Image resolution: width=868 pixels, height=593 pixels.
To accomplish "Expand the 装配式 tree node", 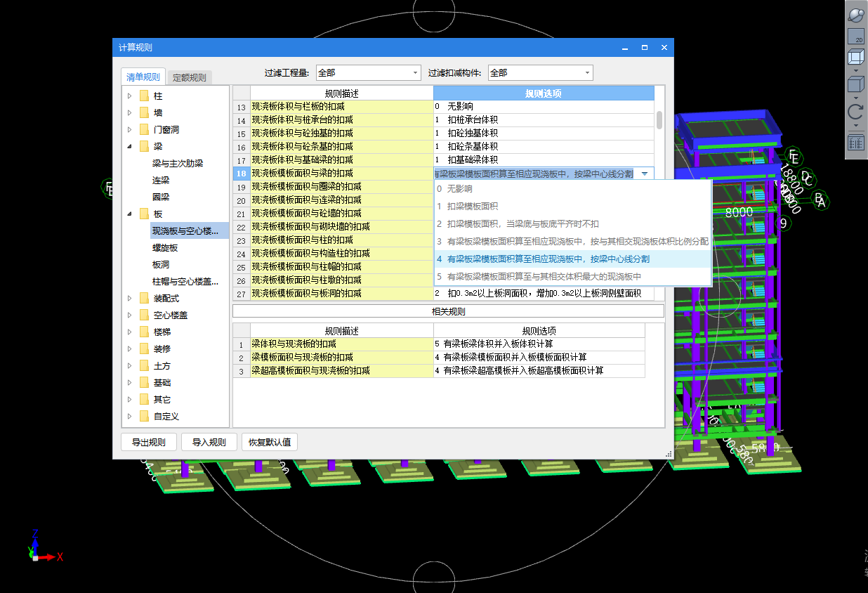I will tap(130, 298).
